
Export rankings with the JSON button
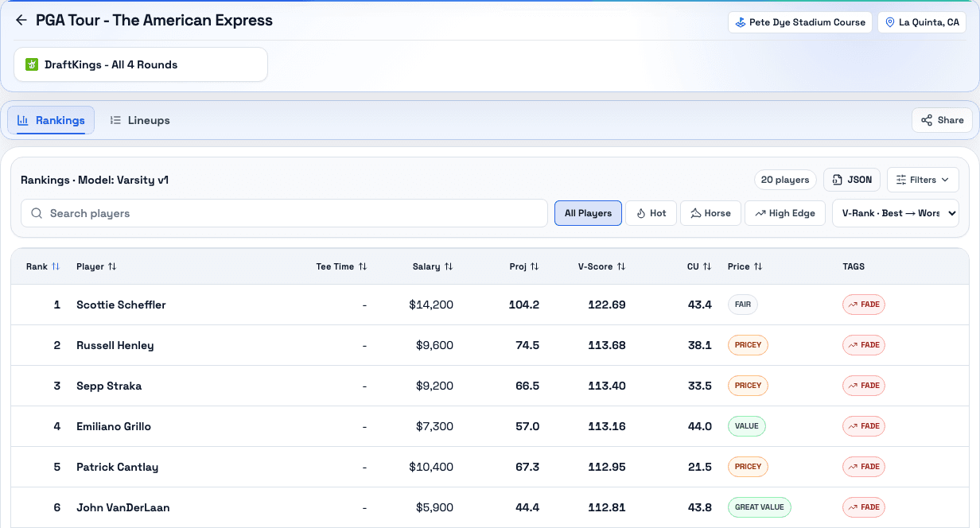tap(852, 180)
